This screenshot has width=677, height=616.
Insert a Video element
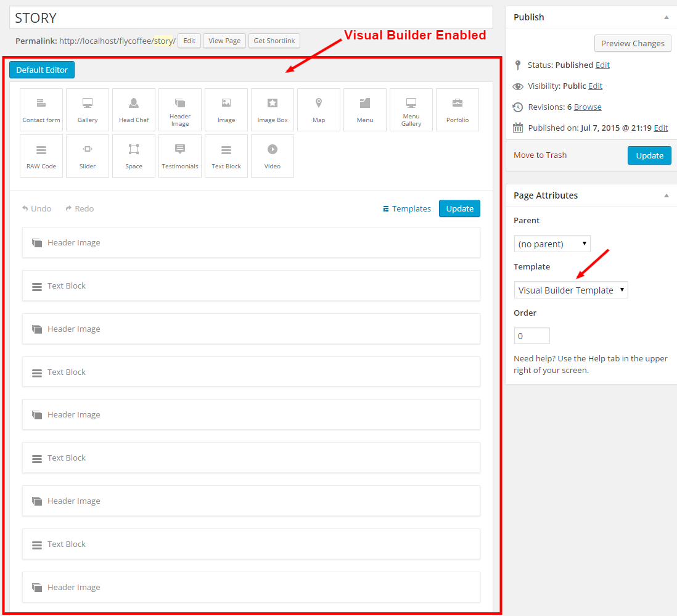click(273, 156)
